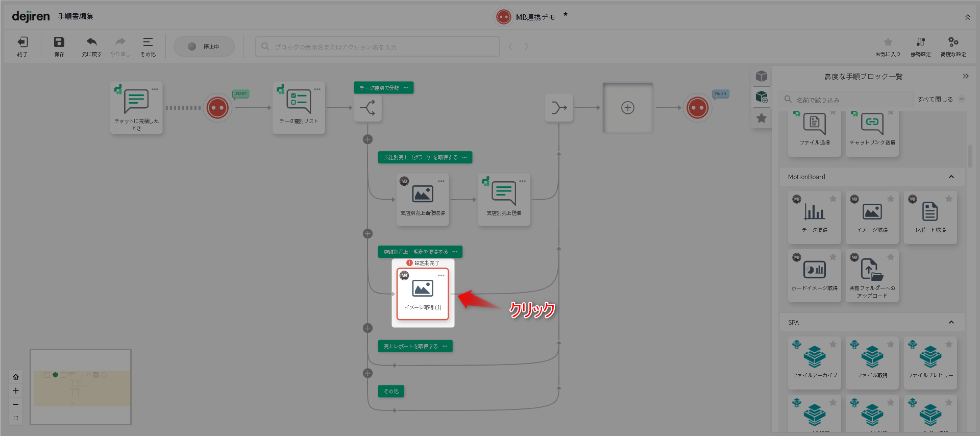
Task: Pick the データ取得 MotionBoard block
Action: (815, 217)
